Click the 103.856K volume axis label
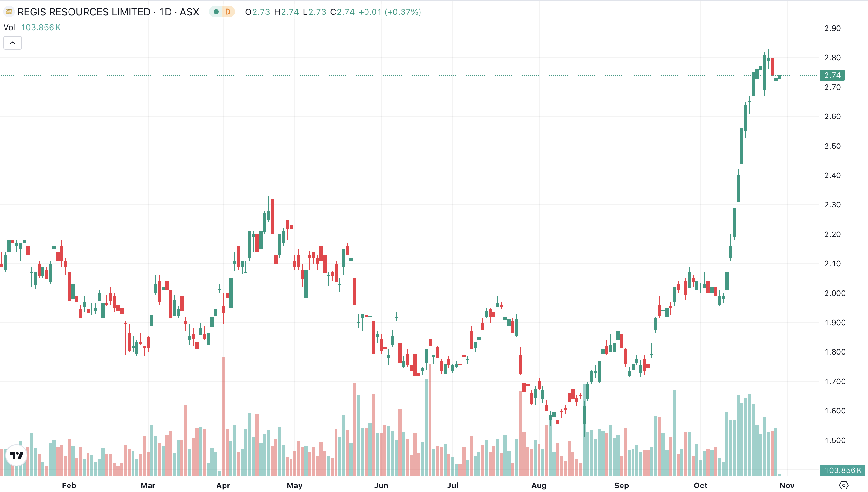 (842, 470)
